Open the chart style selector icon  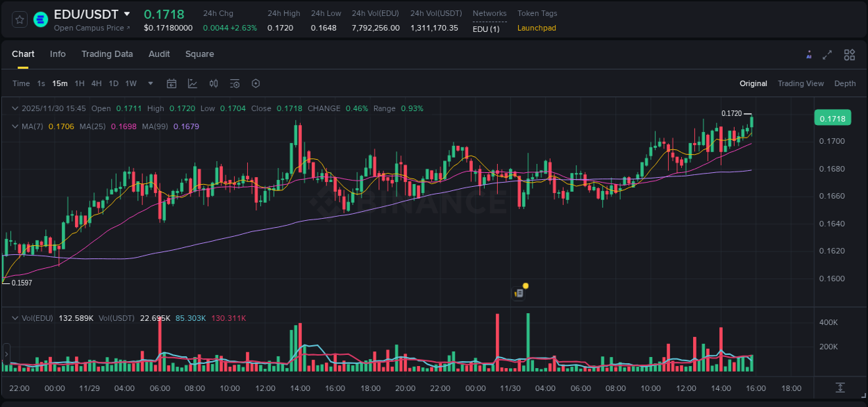coord(192,83)
